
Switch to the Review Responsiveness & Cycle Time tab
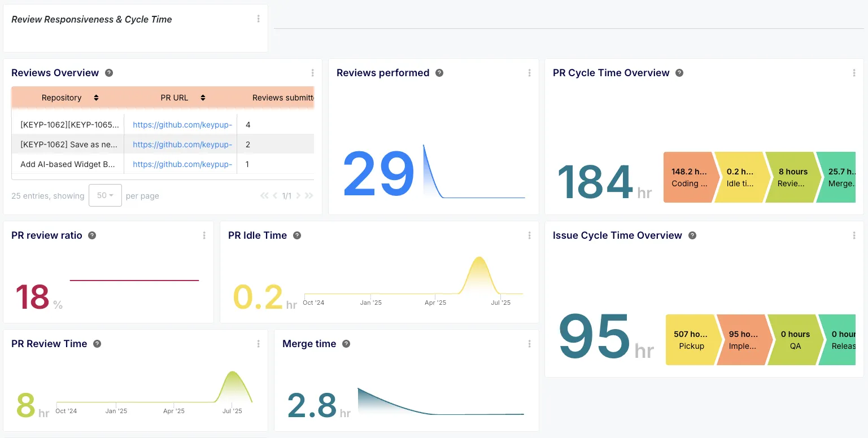coord(91,19)
